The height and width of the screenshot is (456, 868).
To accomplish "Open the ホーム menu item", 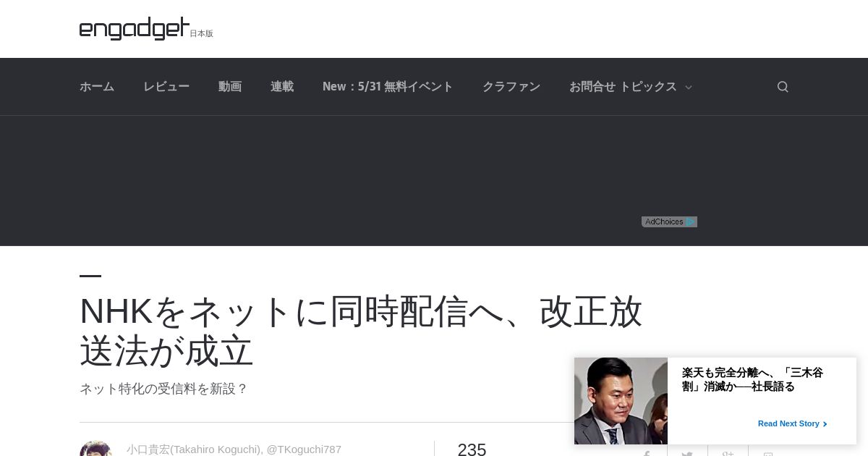I will (97, 87).
